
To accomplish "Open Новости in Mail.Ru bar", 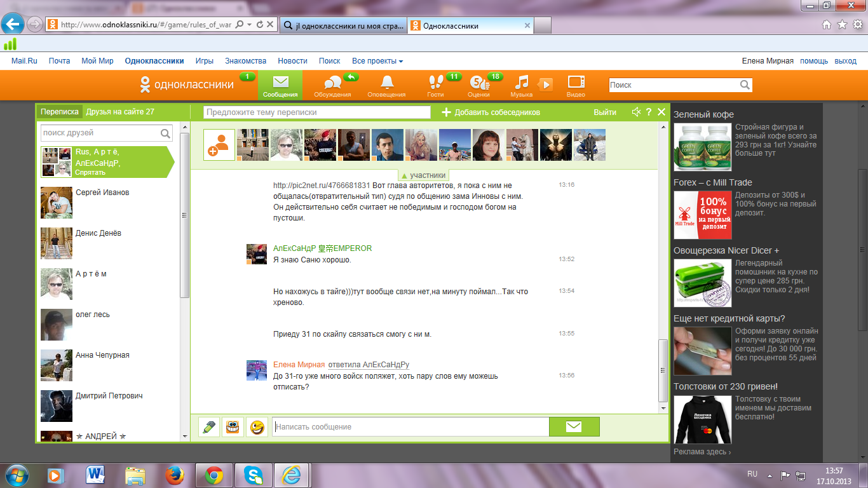I will click(x=292, y=61).
